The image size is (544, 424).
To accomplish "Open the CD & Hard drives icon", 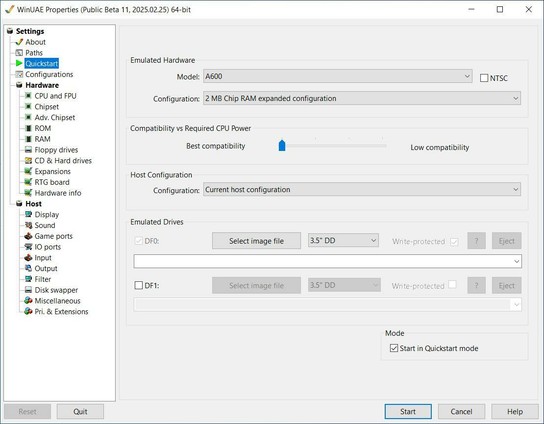I will (28, 161).
